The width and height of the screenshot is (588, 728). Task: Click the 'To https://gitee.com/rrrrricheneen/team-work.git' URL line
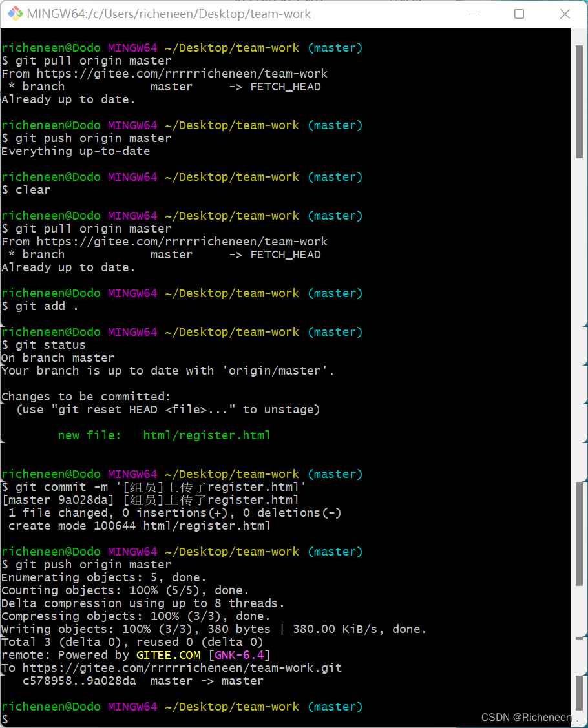tap(172, 669)
